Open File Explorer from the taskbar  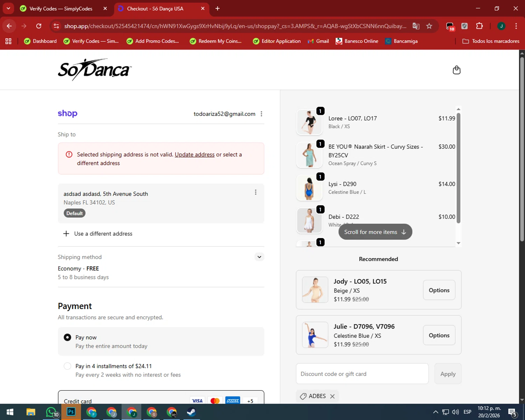pyautogui.click(x=31, y=412)
